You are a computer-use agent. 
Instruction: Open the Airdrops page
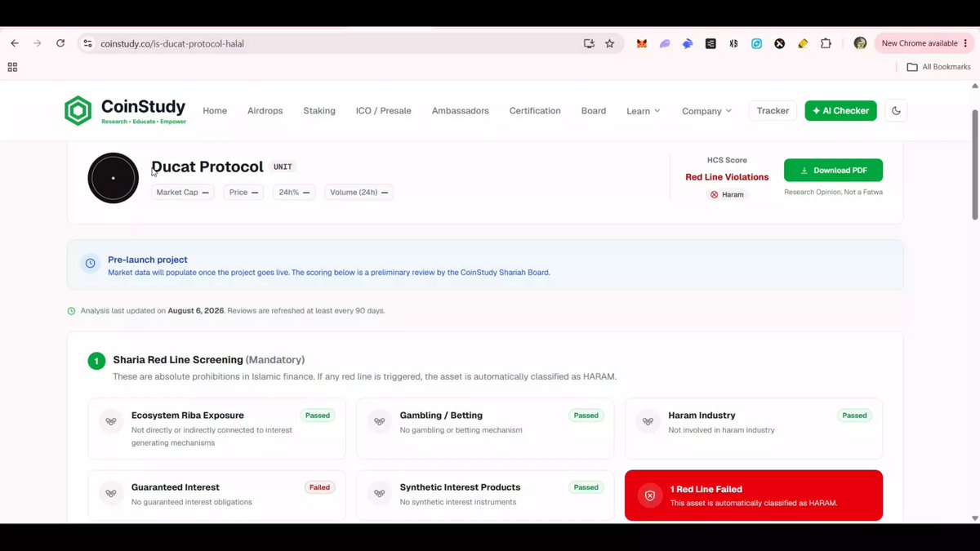tap(265, 111)
